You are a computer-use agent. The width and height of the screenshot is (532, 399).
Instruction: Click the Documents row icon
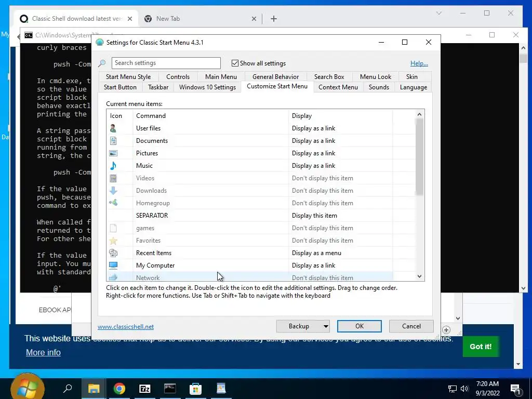point(113,141)
